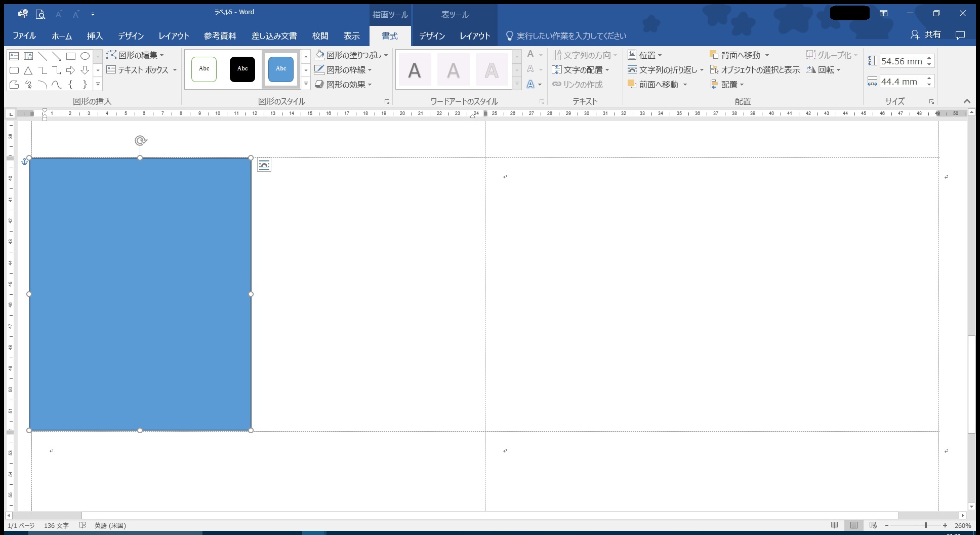Switch to the View tab
The height and width of the screenshot is (535, 980).
point(352,36)
